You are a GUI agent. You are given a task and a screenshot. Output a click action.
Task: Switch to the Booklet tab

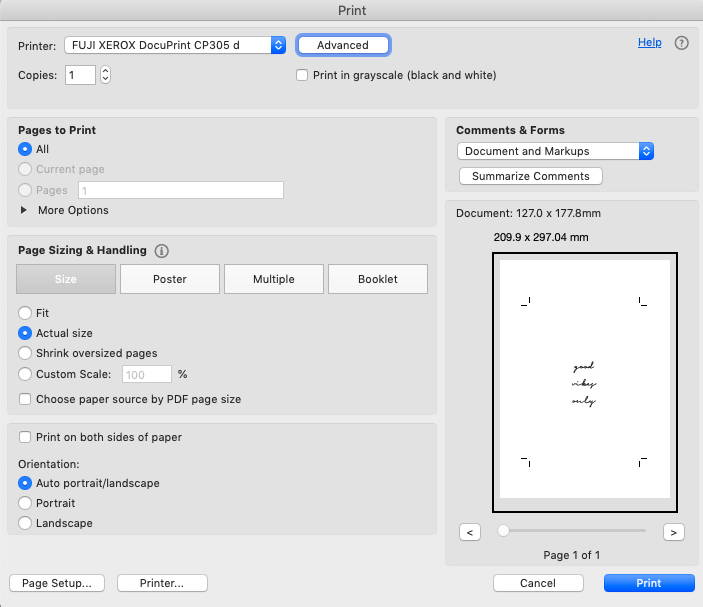coord(378,279)
